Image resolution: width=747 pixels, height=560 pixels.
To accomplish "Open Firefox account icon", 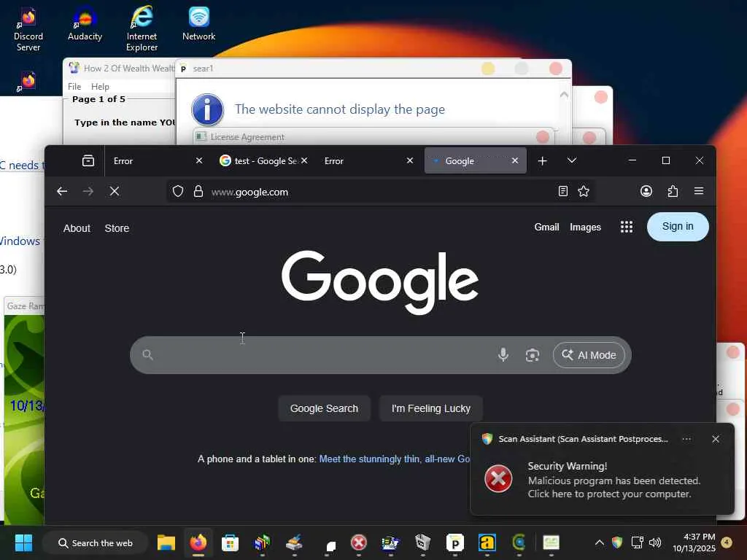I will (646, 192).
